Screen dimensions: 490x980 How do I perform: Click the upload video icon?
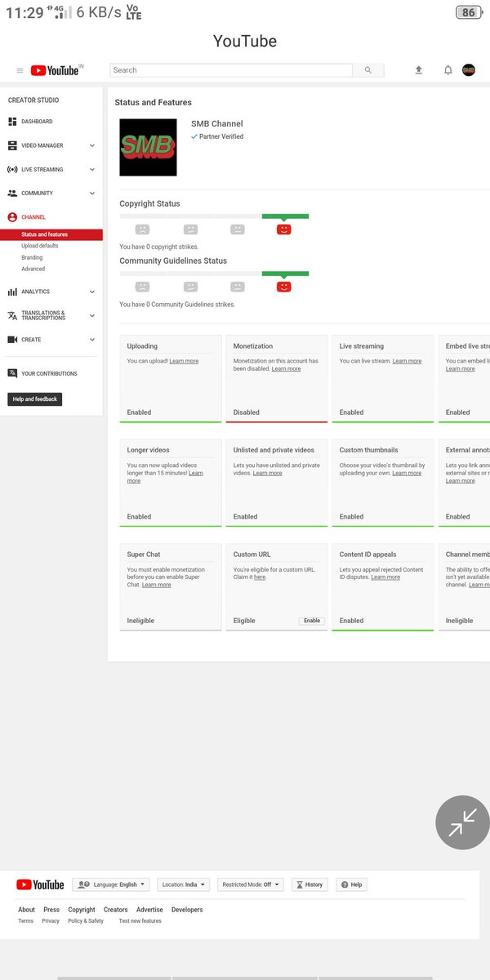419,70
